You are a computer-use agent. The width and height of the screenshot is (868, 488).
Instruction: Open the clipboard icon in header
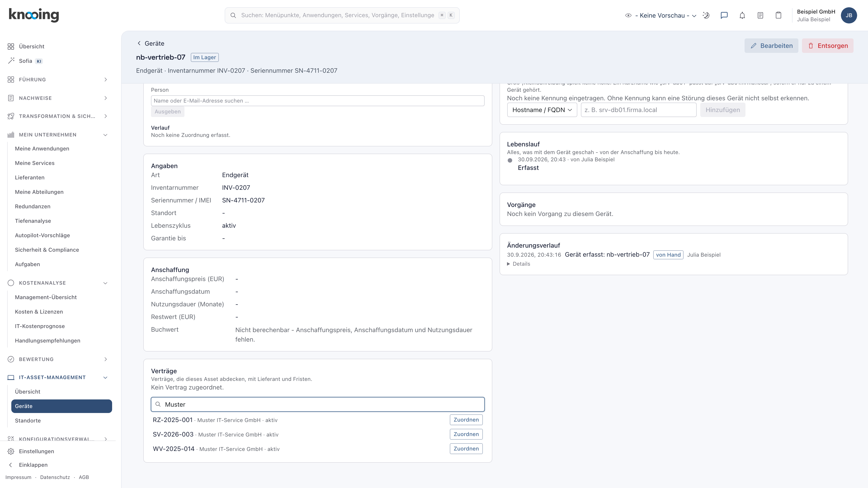coord(778,15)
